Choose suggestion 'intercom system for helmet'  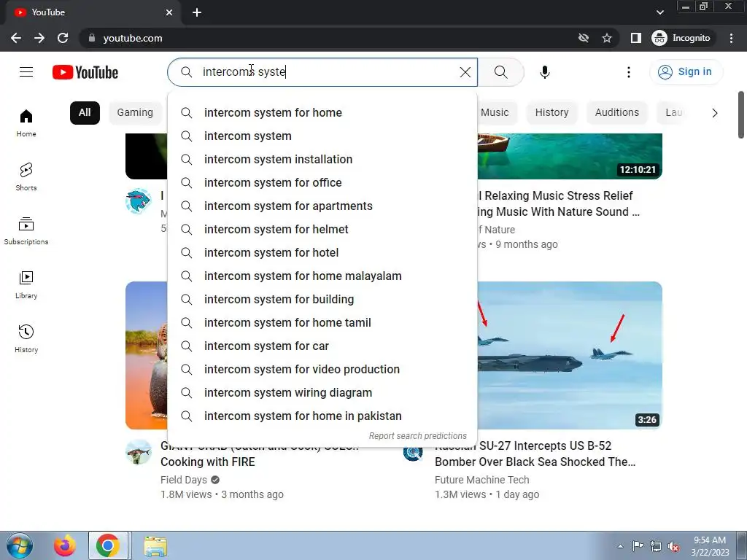(x=322, y=229)
